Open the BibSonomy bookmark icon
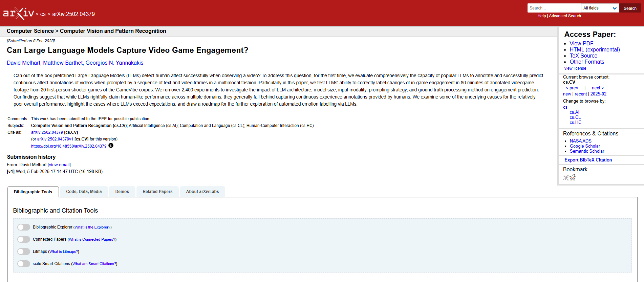 566,177
